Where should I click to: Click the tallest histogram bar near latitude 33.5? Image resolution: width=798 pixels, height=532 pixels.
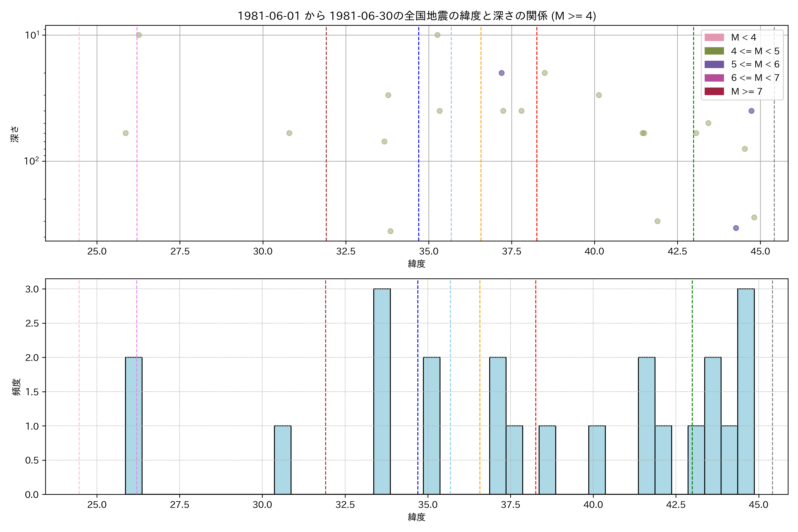[x=382, y=391]
